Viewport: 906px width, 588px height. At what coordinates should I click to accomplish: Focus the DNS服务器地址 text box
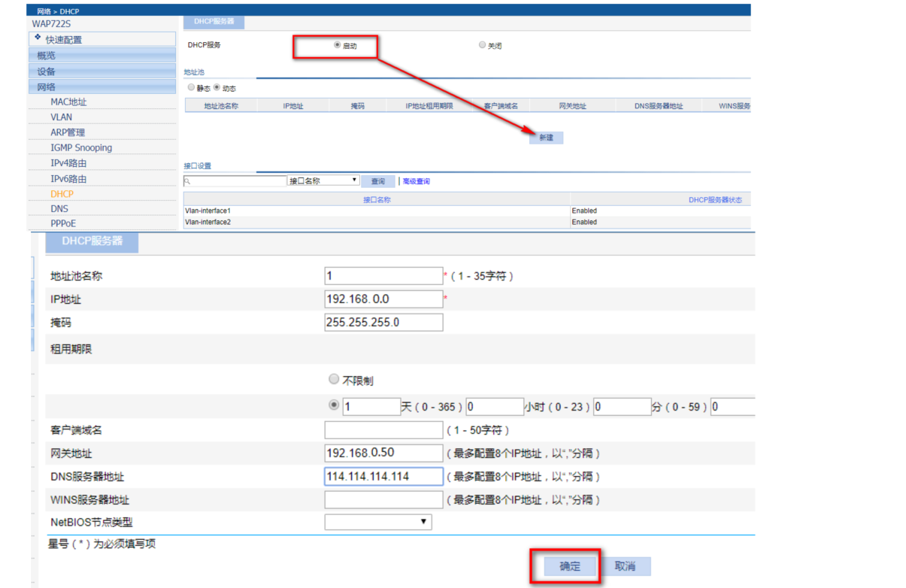pyautogui.click(x=383, y=476)
